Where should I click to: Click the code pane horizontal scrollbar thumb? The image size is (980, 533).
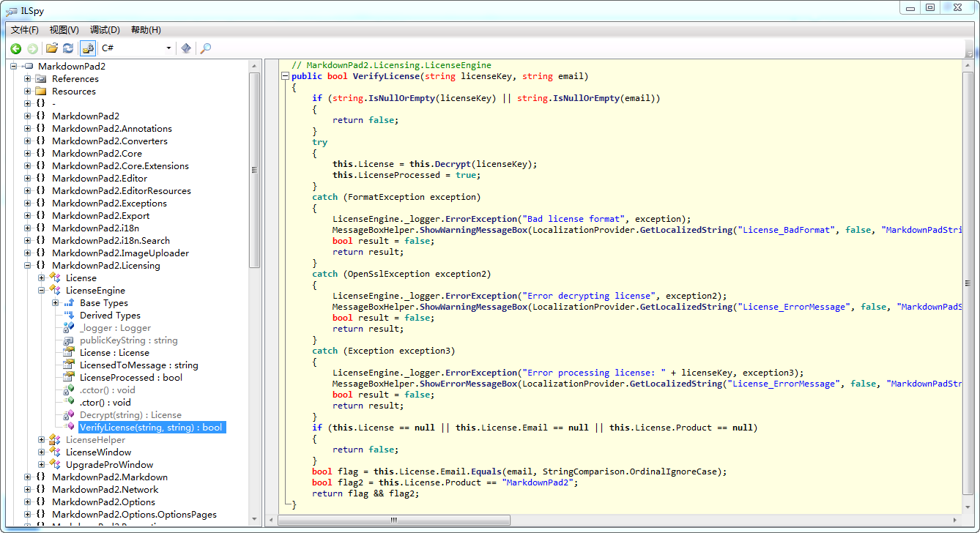(x=393, y=521)
